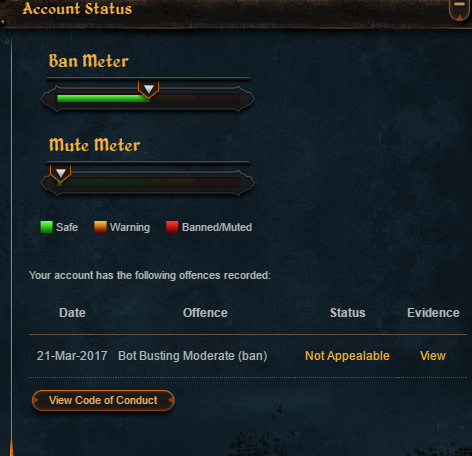The height and width of the screenshot is (456, 472).
Task: Click the Not Appealable status link
Action: [x=347, y=356]
